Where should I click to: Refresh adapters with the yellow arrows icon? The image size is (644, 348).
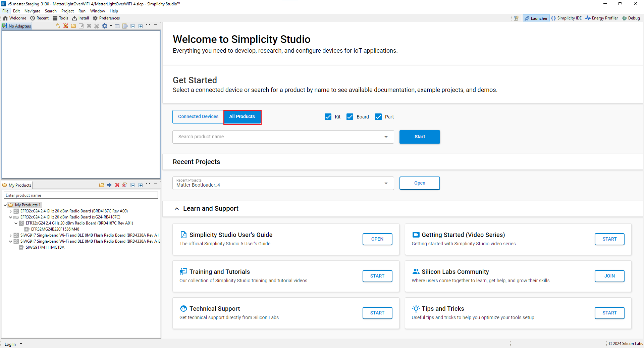pos(58,26)
